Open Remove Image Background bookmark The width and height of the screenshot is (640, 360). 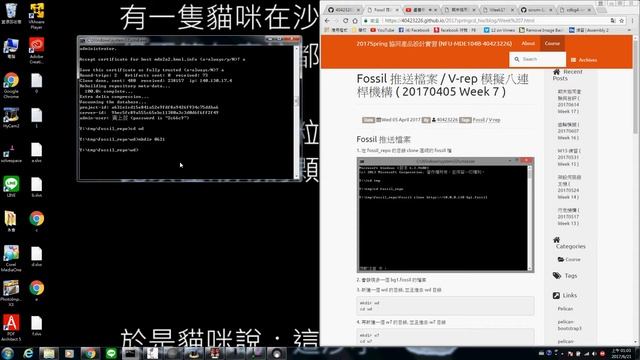(x=541, y=30)
